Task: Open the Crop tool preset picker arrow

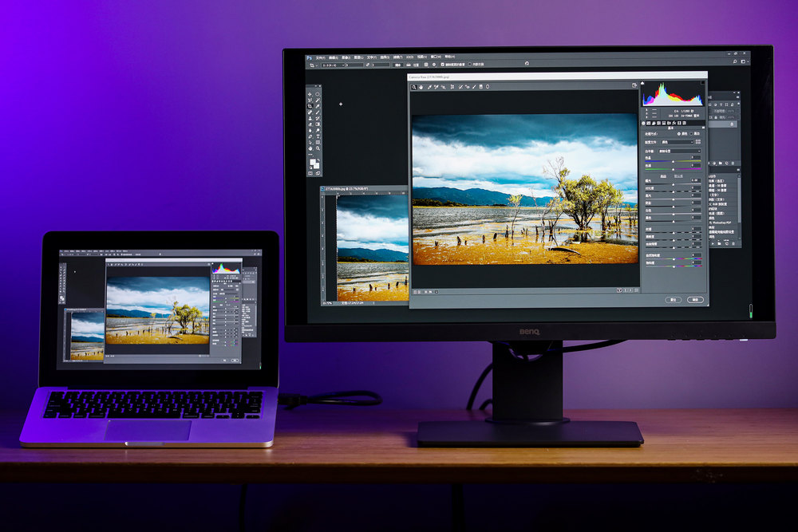Action: tap(317, 65)
